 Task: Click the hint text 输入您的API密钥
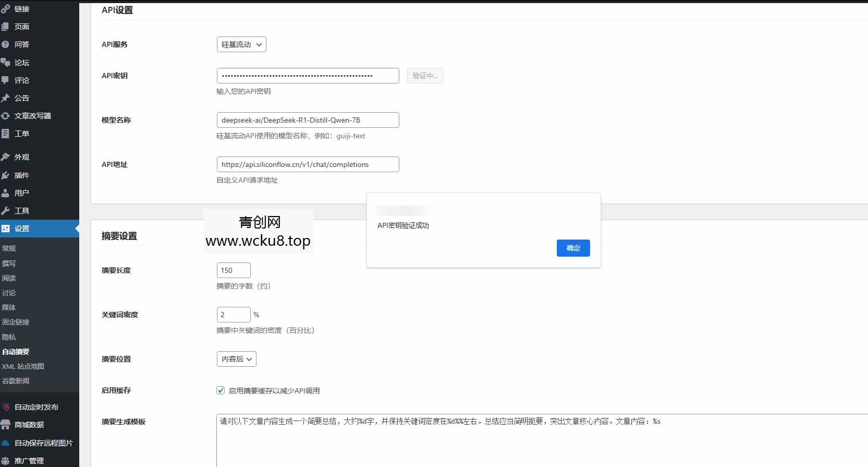[x=243, y=91]
